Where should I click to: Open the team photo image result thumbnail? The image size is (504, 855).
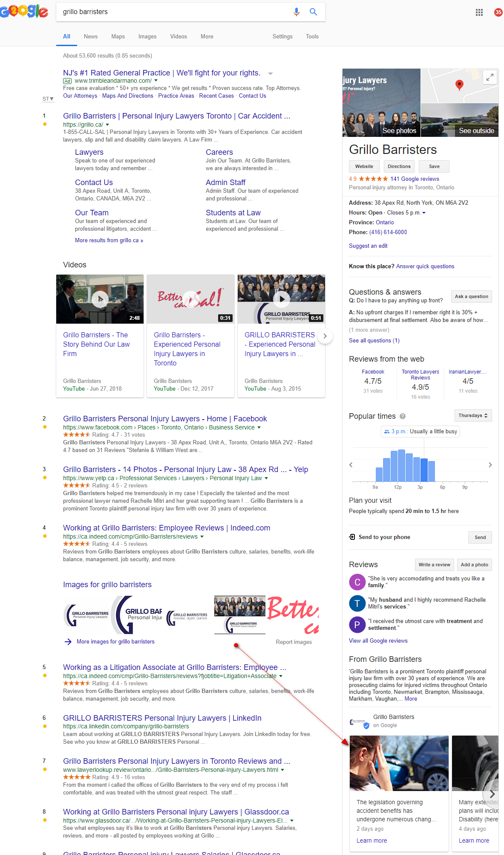(x=239, y=615)
